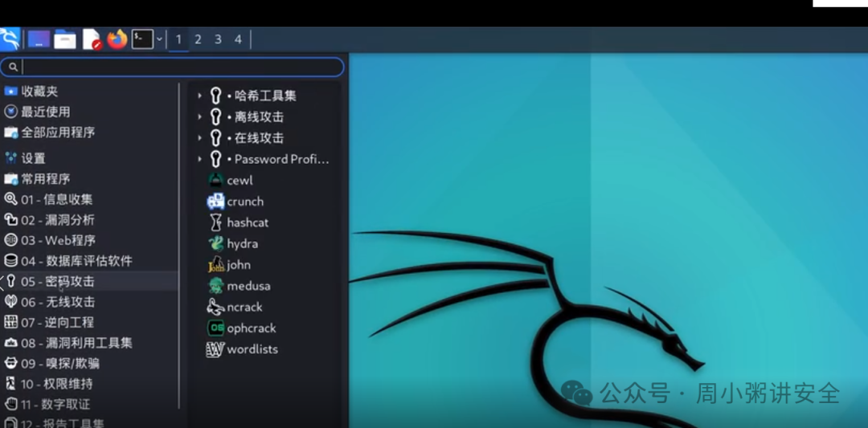Launch the ophcrack icon
The height and width of the screenshot is (428, 868).
point(215,328)
